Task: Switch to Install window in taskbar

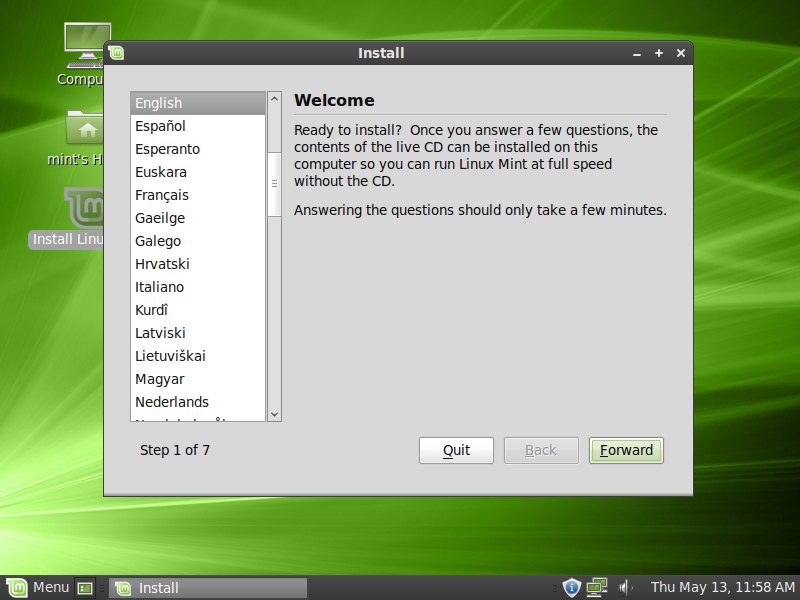Action: tap(208, 588)
